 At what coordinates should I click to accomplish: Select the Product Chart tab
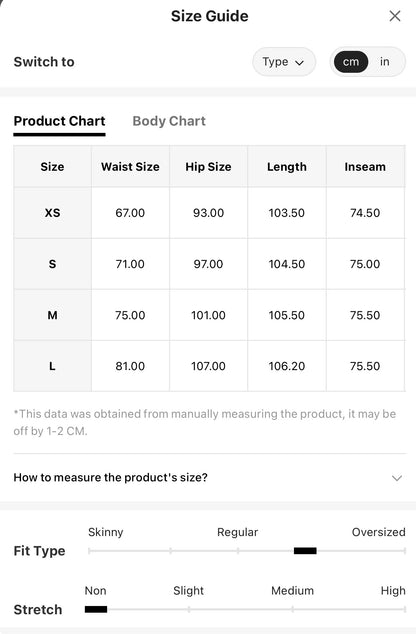coord(59,121)
